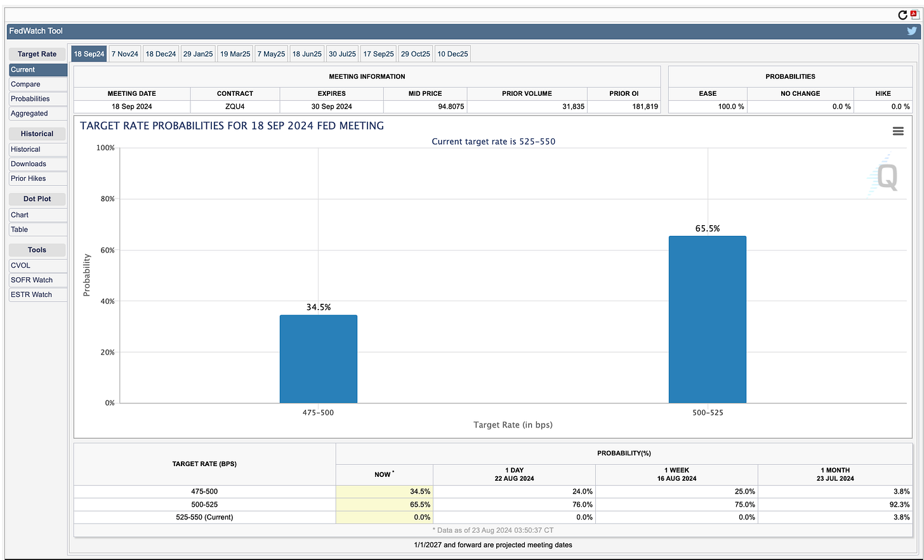
Task: Switch to the 7 May25 tab
Action: click(271, 54)
